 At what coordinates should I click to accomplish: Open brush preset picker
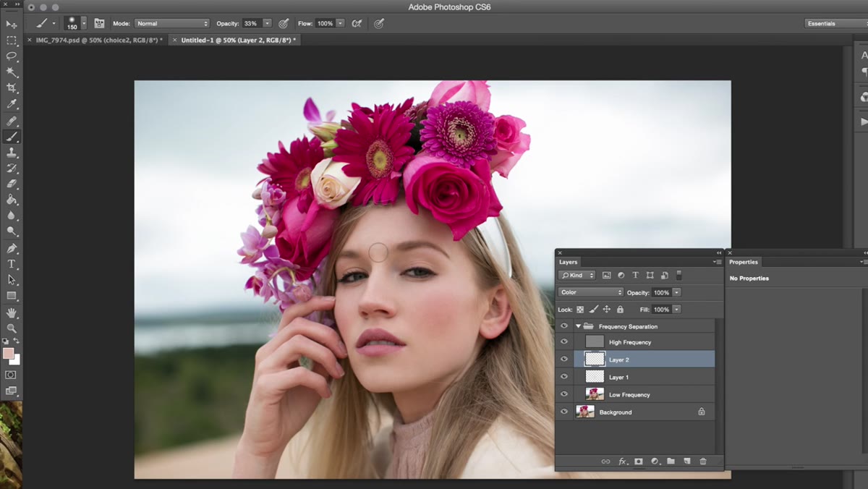click(x=75, y=23)
